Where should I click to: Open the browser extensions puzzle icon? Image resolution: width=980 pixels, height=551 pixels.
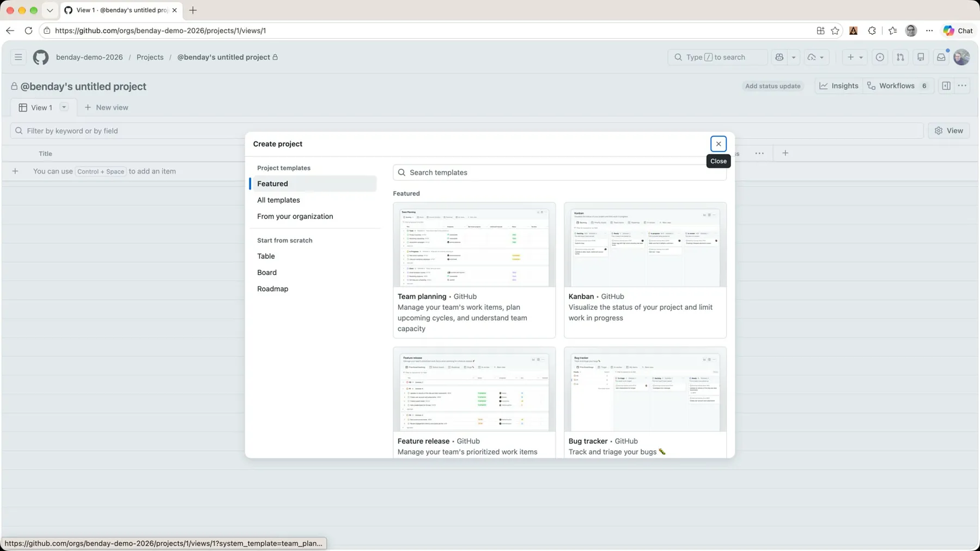(x=872, y=31)
